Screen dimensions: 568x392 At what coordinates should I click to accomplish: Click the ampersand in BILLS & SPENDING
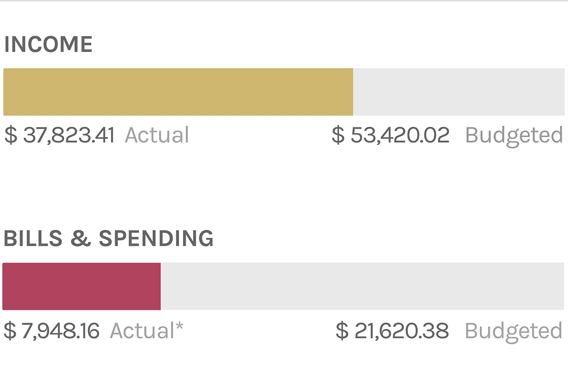80,239
